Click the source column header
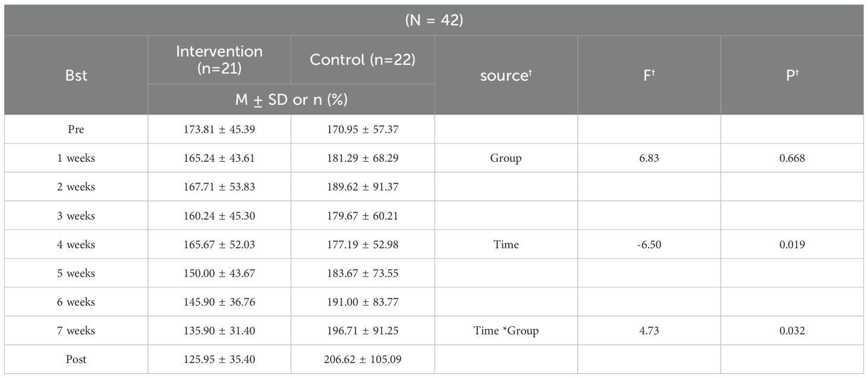The image size is (868, 378). tap(505, 76)
